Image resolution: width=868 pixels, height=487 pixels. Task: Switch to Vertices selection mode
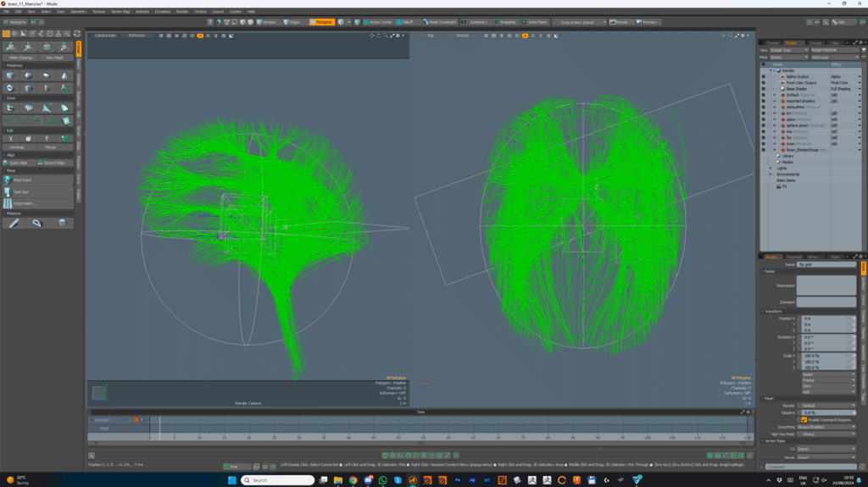(264, 21)
